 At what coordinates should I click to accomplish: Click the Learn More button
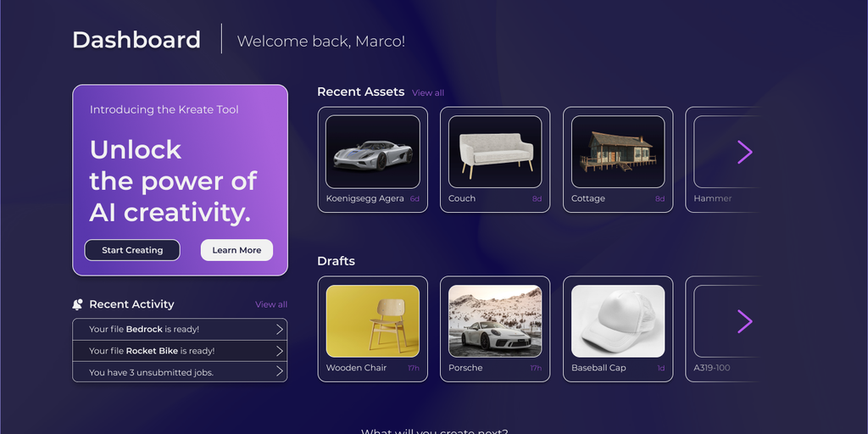pyautogui.click(x=236, y=250)
